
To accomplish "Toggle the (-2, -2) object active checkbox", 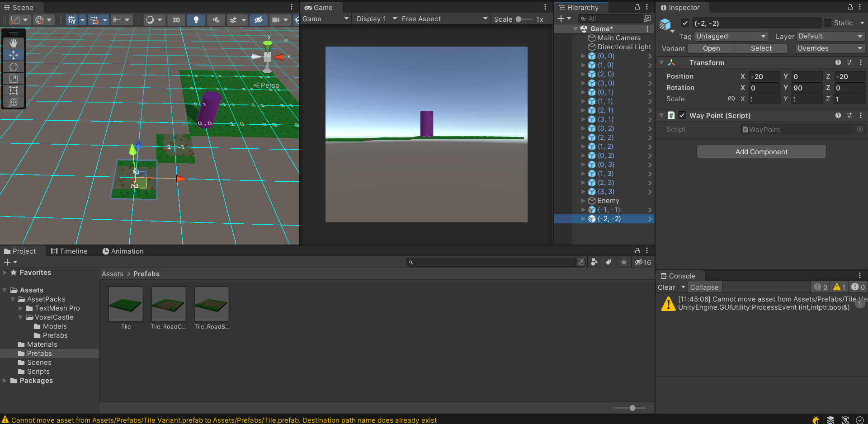I will coord(685,23).
